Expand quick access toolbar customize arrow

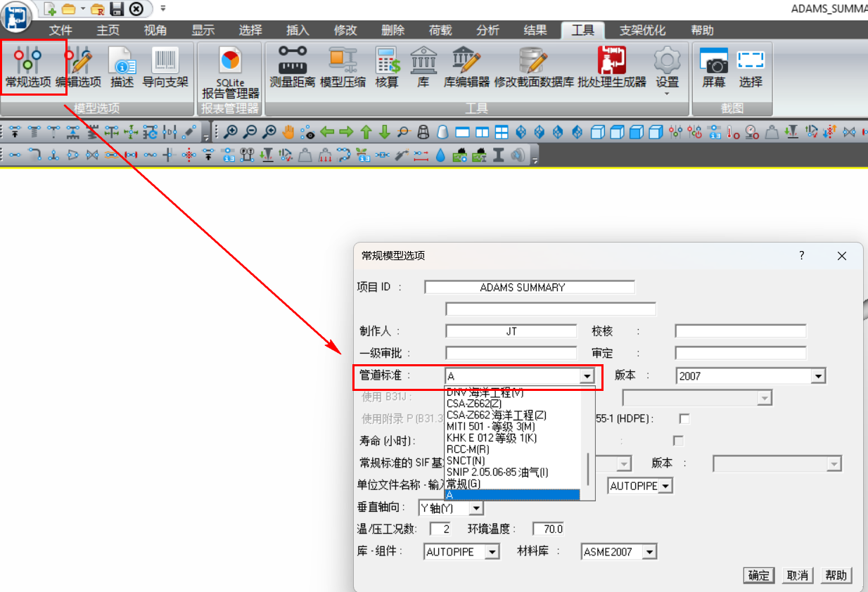[x=163, y=9]
